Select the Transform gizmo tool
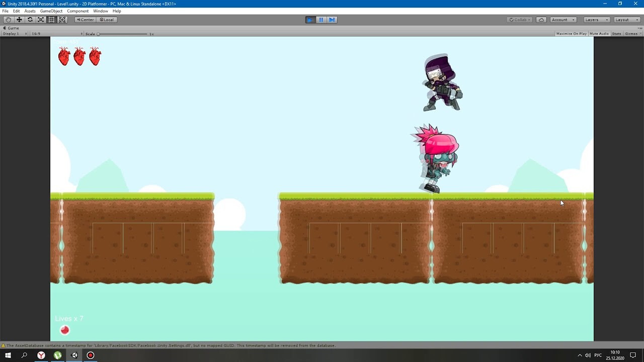644x362 pixels. click(x=62, y=20)
